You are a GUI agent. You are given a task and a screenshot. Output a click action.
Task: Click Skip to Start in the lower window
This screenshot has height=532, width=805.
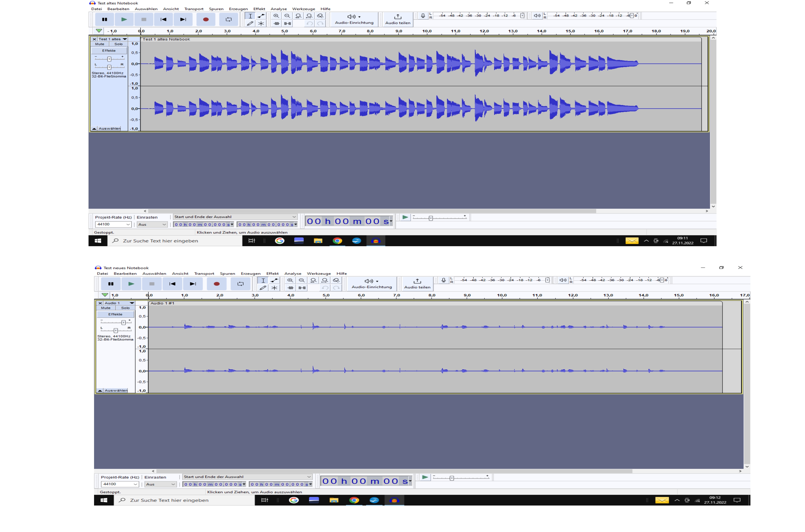[172, 284]
